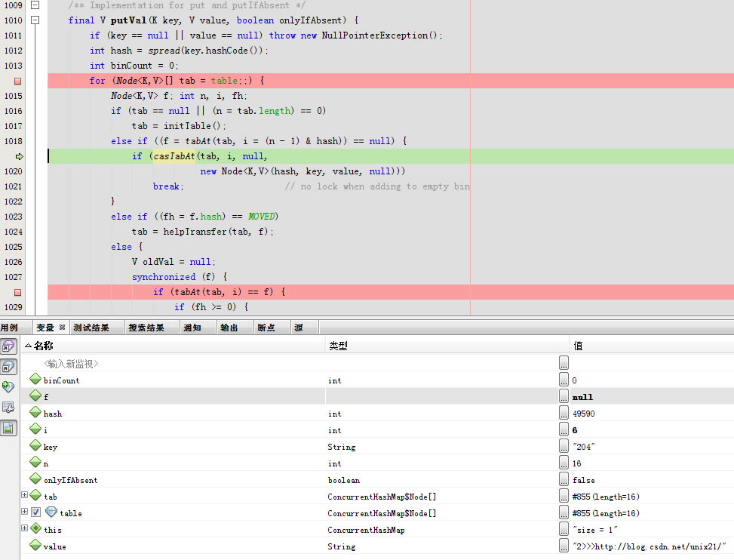Select the binCount variable name
The height and width of the screenshot is (560, 734).
[61, 380]
